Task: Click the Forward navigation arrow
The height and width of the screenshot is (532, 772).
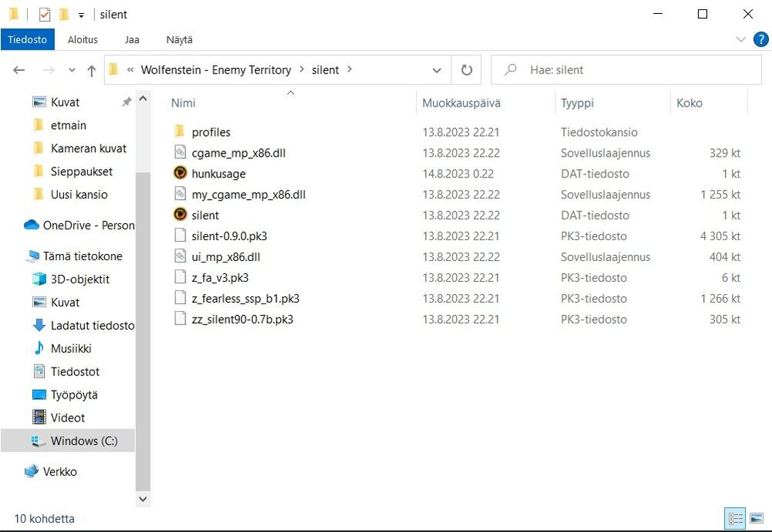Action: click(48, 70)
